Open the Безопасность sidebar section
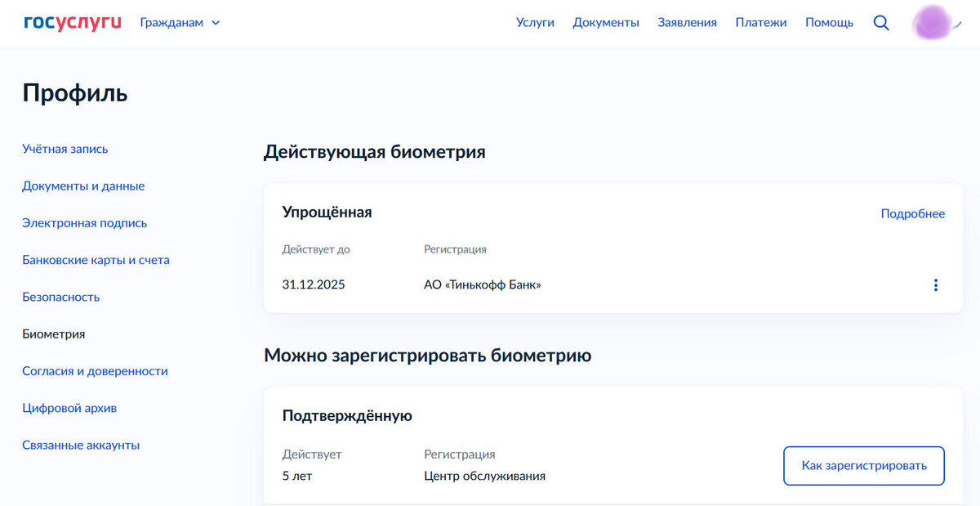The width and height of the screenshot is (980, 506). click(x=60, y=297)
